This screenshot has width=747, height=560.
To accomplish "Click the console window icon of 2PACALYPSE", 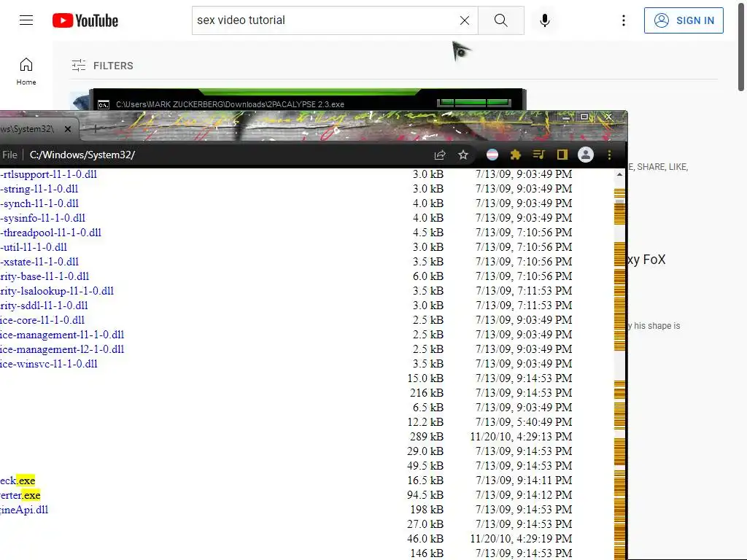I will pos(104,104).
